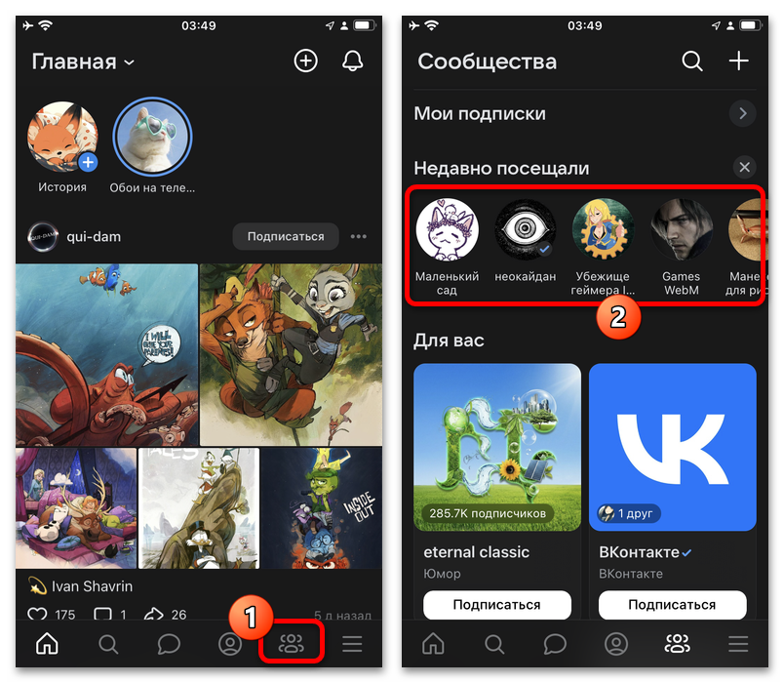Open Profile tab in left phone

tap(230, 644)
